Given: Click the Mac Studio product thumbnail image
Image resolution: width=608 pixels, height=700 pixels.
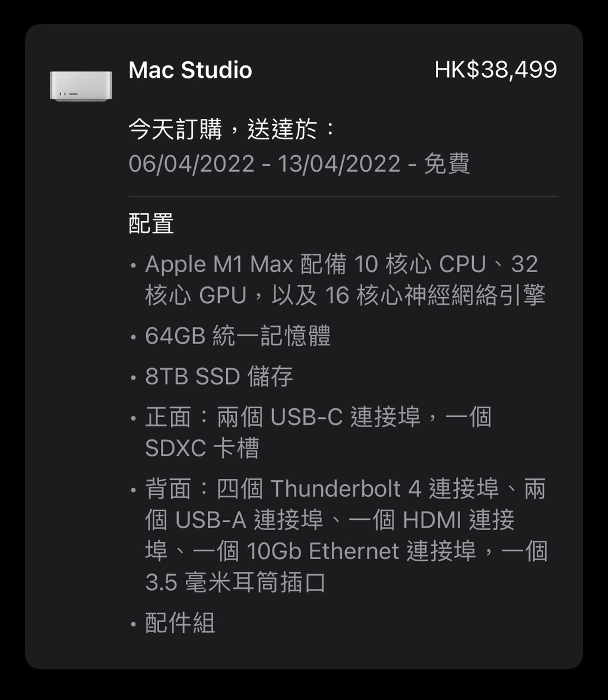Looking at the screenshot, I should 81,86.
